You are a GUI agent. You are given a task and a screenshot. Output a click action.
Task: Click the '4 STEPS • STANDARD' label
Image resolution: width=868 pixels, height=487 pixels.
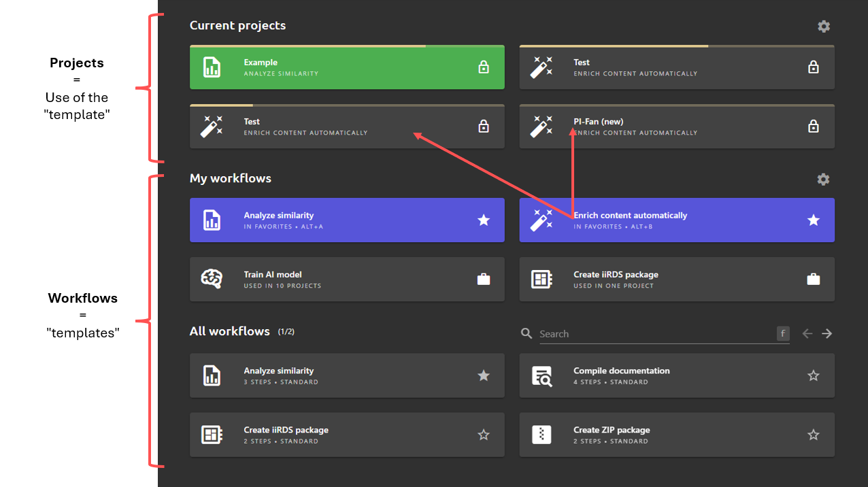pyautogui.click(x=611, y=382)
